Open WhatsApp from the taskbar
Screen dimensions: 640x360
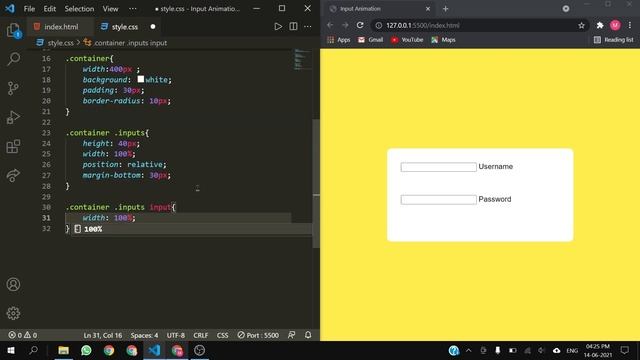point(86,350)
